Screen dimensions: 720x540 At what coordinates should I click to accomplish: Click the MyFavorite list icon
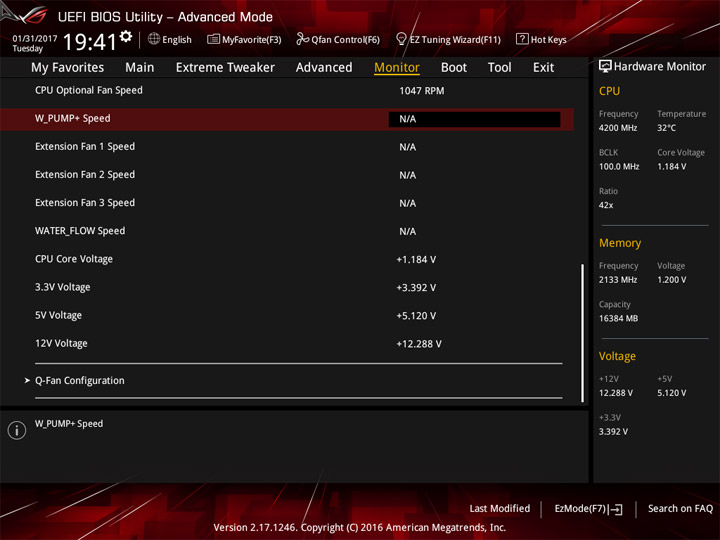click(213, 39)
